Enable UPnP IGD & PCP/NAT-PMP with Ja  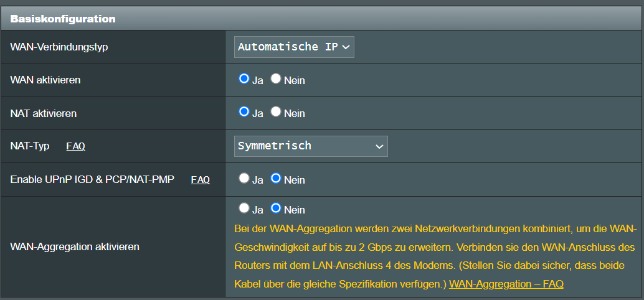point(244,178)
